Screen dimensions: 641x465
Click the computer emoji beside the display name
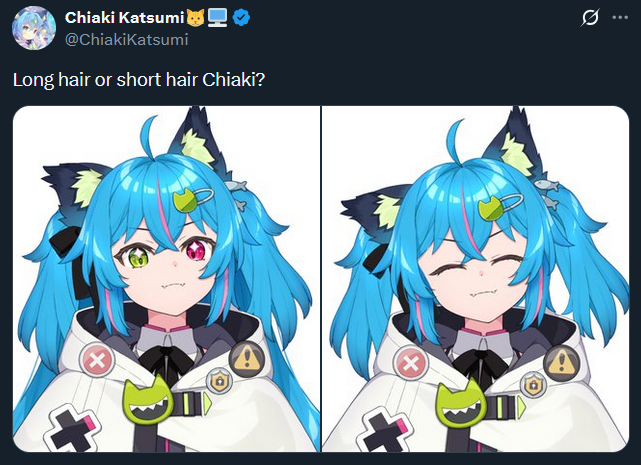pyautogui.click(x=217, y=18)
